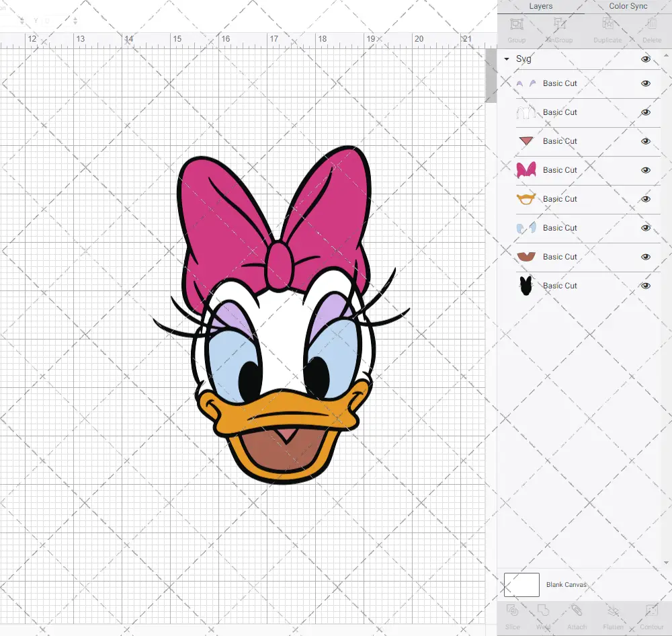Image resolution: width=672 pixels, height=636 pixels.
Task: Toggle visibility of the orange beak layer
Action: [645, 199]
